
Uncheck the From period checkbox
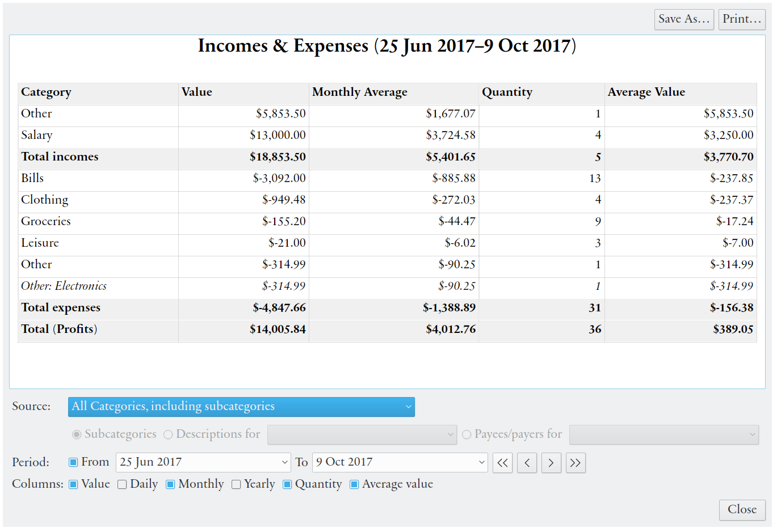[x=73, y=462]
